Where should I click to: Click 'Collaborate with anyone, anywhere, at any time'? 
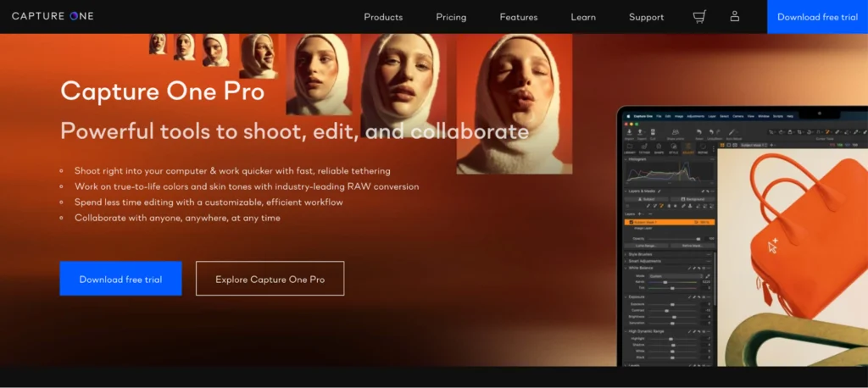pos(178,218)
